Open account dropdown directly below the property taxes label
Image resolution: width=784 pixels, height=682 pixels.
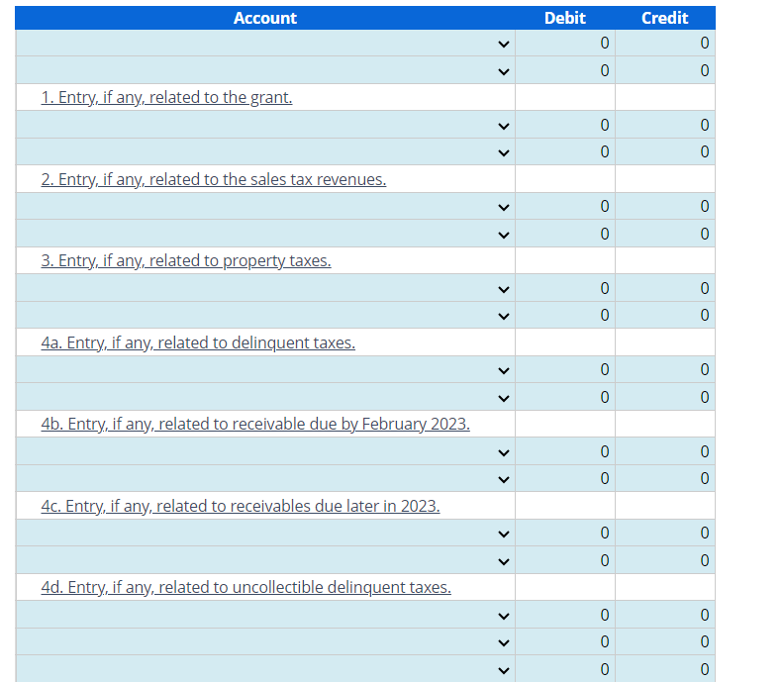coord(265,288)
